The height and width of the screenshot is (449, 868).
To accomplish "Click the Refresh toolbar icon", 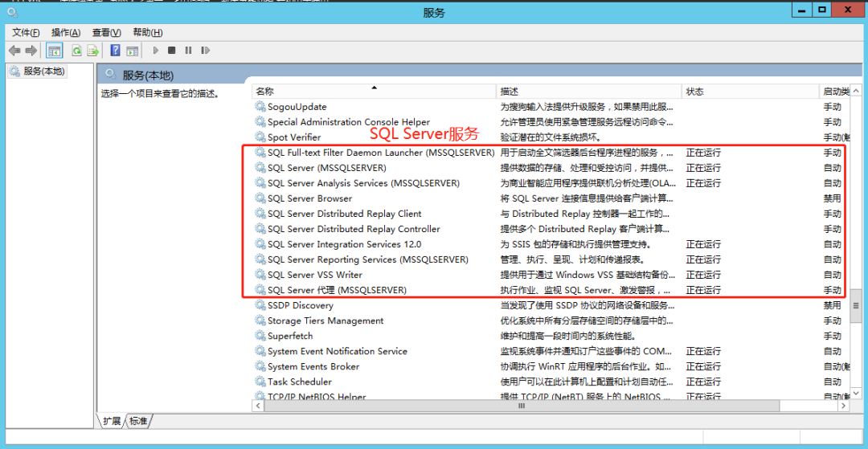I will (76, 51).
